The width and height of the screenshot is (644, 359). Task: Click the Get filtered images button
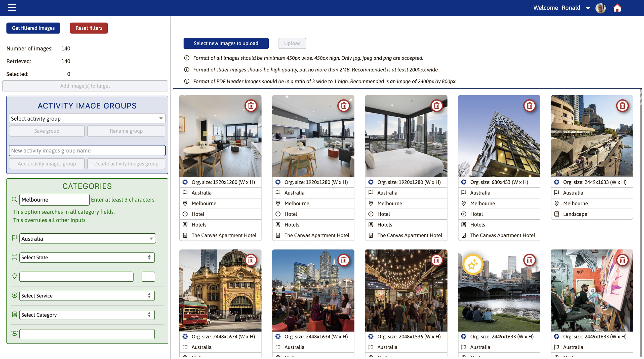point(33,28)
